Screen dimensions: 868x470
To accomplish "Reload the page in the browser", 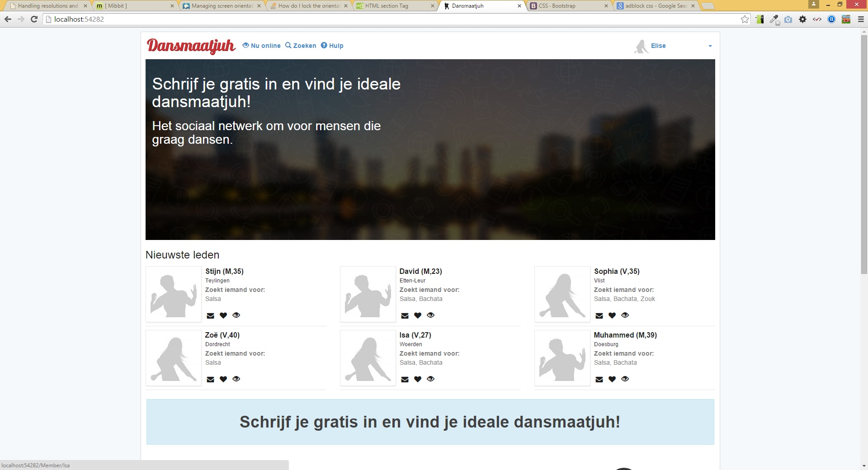I will click(34, 19).
